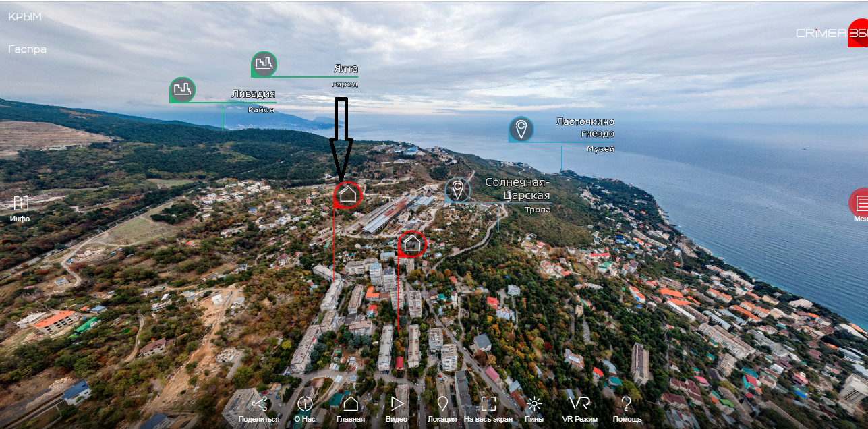868x429 pixels.
Task: Go to Главная home icon
Action: (351, 405)
